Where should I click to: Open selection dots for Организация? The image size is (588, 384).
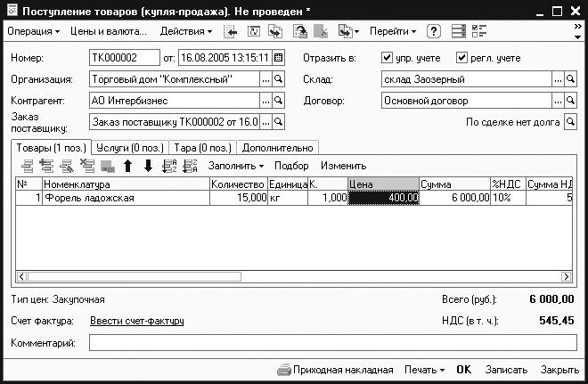click(x=265, y=79)
